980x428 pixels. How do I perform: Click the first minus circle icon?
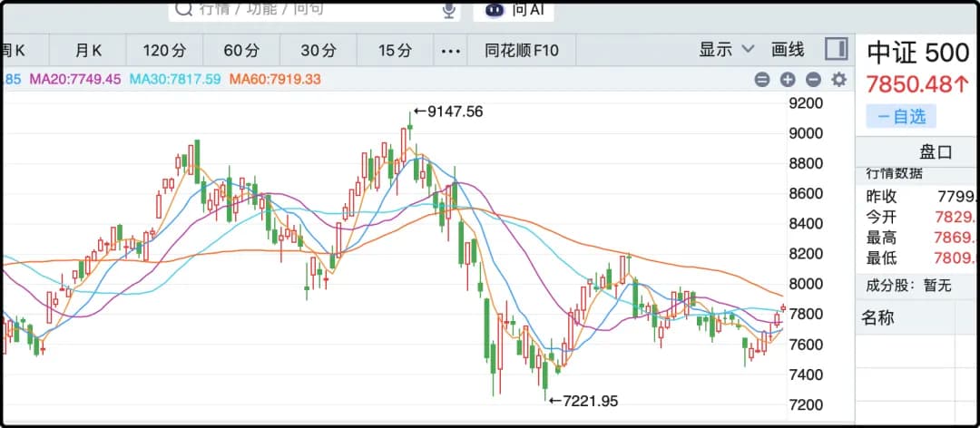click(x=762, y=80)
